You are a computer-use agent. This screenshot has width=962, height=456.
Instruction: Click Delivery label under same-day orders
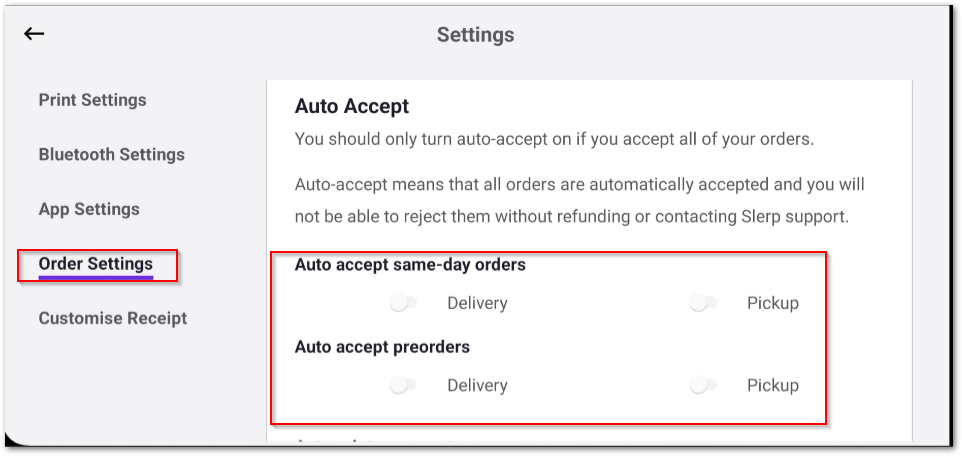coord(477,303)
